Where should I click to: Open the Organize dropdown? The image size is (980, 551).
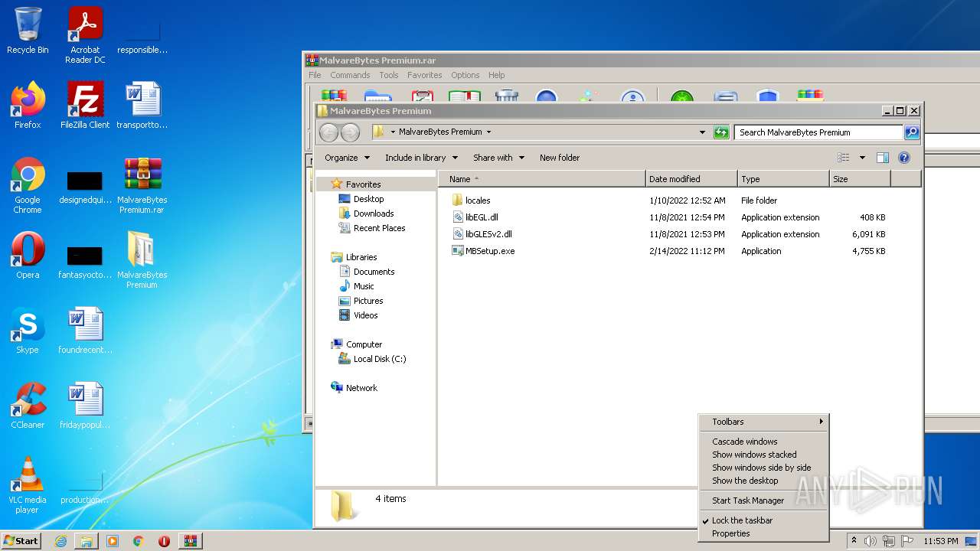347,158
